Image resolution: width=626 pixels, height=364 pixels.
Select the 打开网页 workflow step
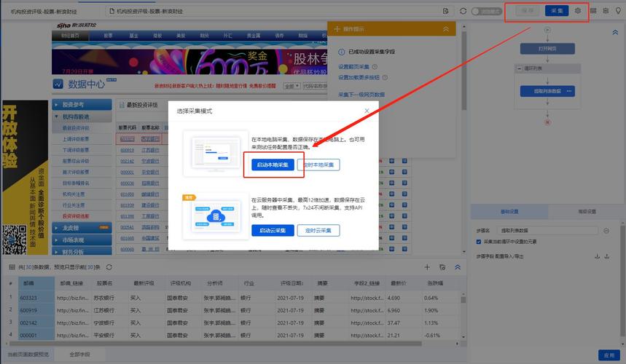[x=547, y=49]
